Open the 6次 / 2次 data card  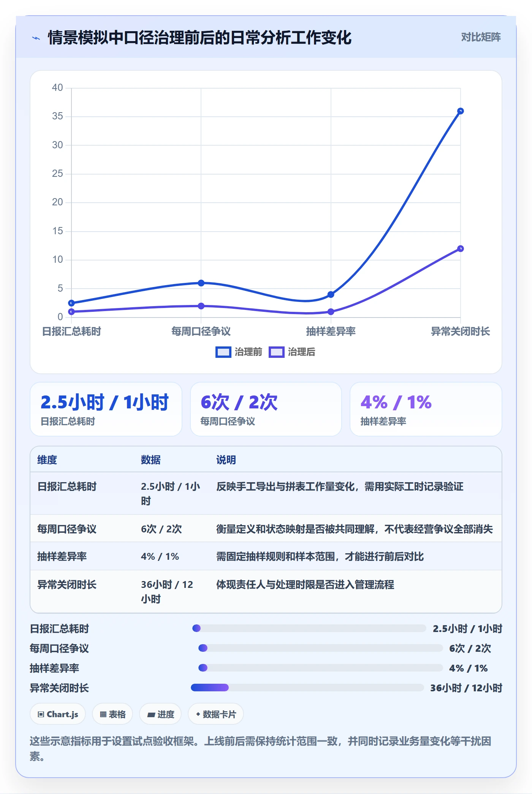pyautogui.click(x=266, y=409)
